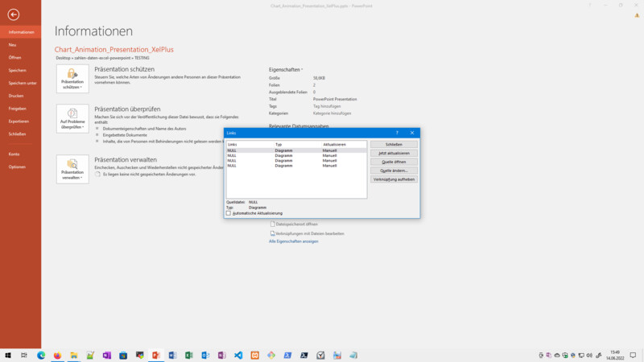Screen dimensions: 644x362
Task: Click Jetzt aktualisieren button
Action: pos(394,153)
